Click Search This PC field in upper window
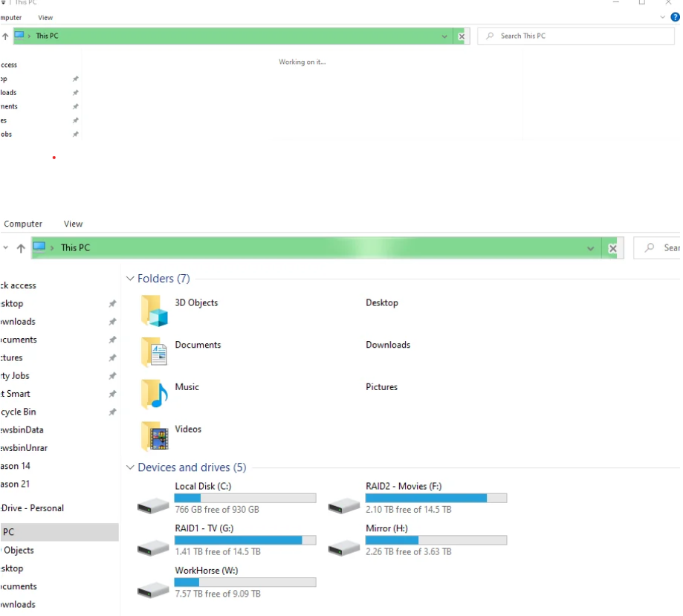 576,36
